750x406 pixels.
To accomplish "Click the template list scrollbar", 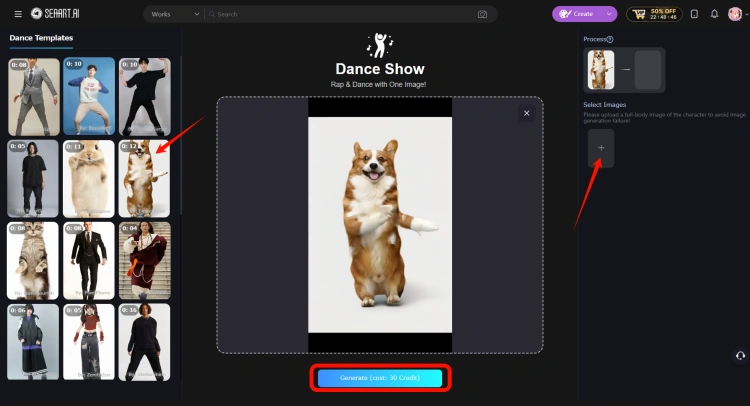I will click(x=181, y=136).
